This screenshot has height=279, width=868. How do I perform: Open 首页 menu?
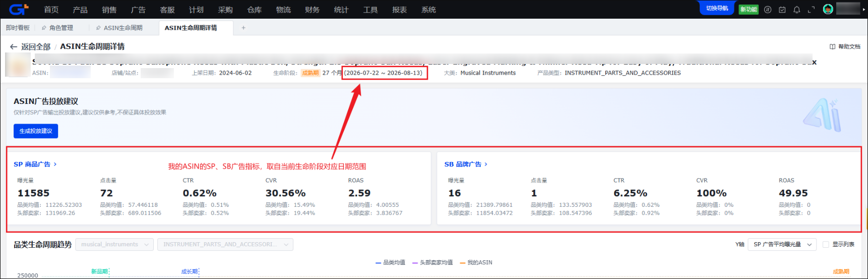(x=51, y=10)
